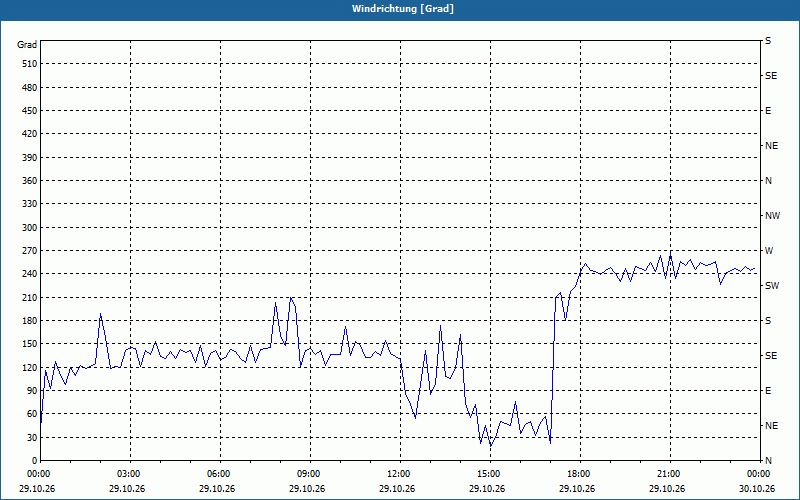Click the 0 axis value
This screenshot has height=500, width=800.
[35, 461]
